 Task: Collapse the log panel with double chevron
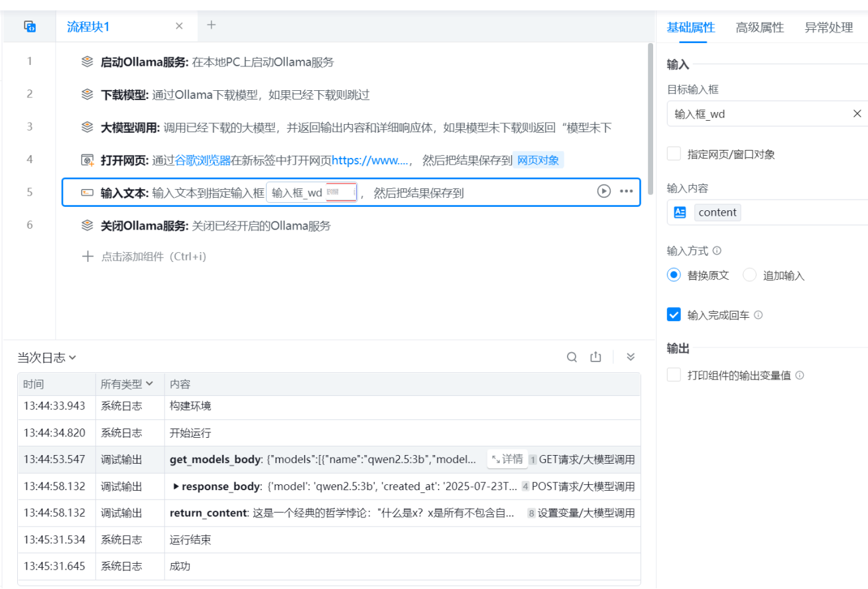(x=631, y=358)
